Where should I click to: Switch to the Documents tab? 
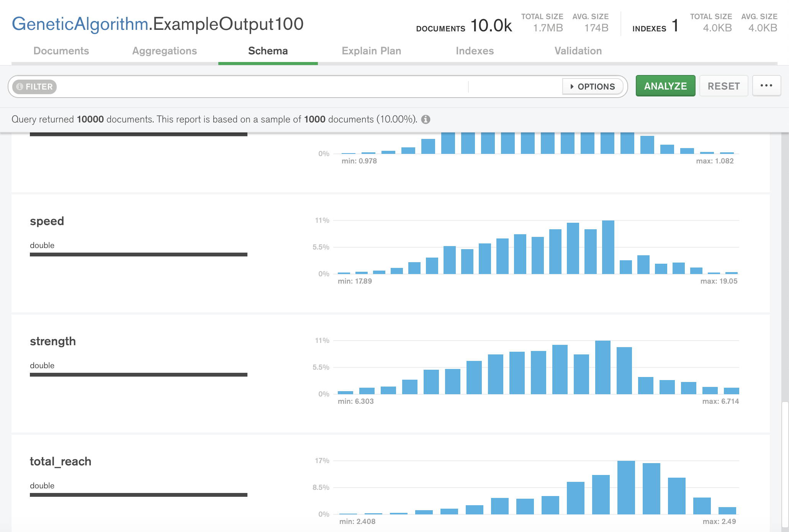click(61, 51)
